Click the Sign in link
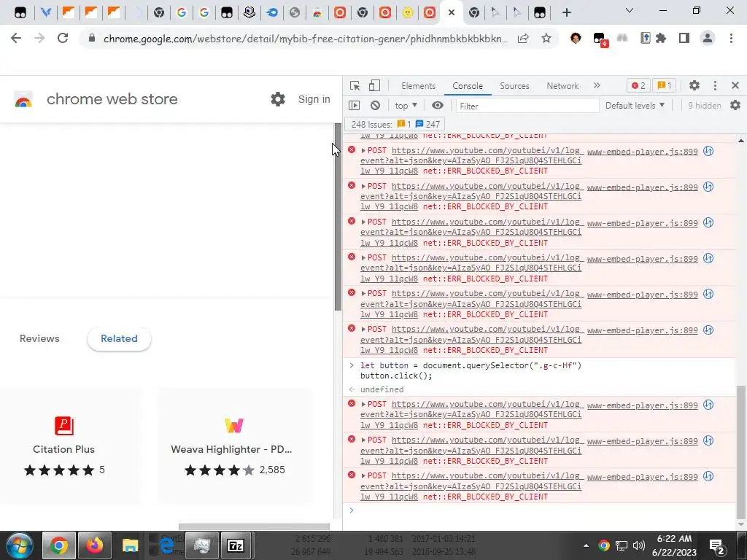Screen dimensions: 747x560 click(314, 99)
